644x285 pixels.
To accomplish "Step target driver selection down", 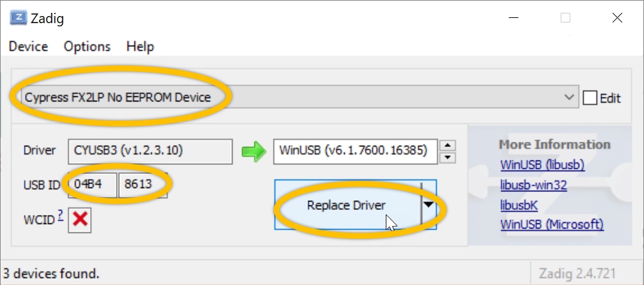I will pos(447,157).
